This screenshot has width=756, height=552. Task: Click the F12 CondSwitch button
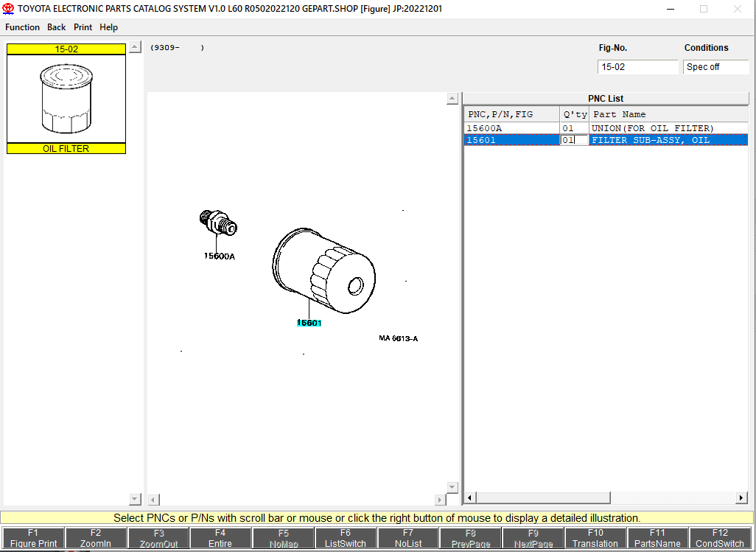click(x=720, y=538)
